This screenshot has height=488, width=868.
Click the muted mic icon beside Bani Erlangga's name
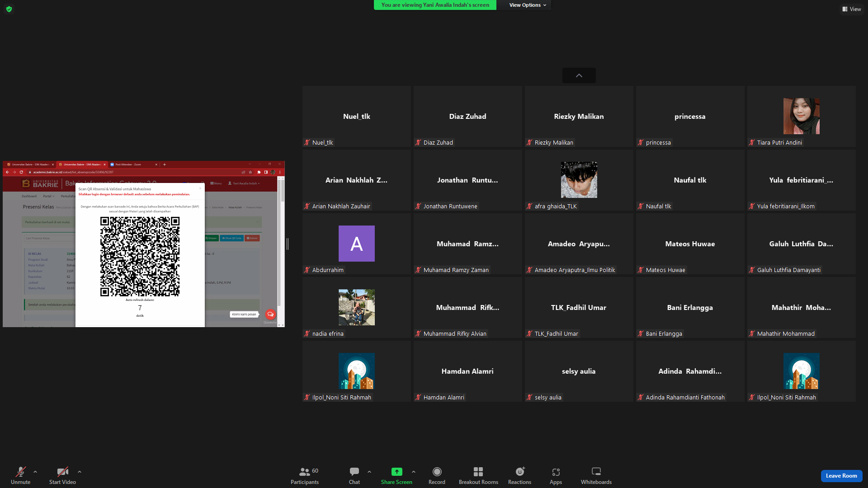[641, 333]
